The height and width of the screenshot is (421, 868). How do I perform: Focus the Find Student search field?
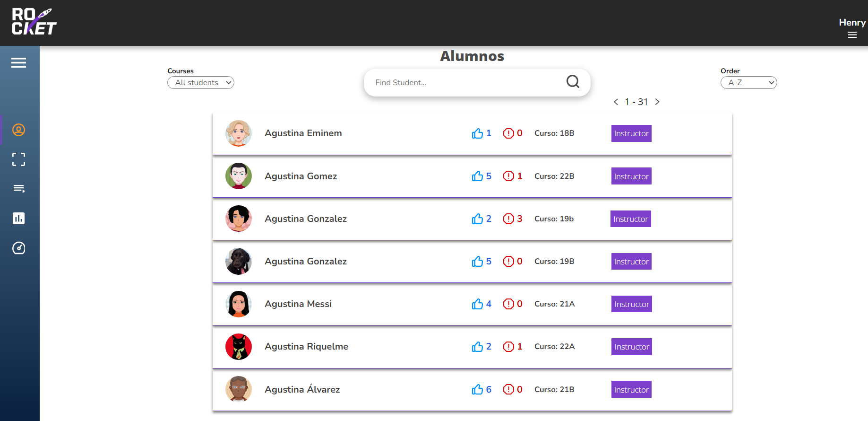click(468, 82)
